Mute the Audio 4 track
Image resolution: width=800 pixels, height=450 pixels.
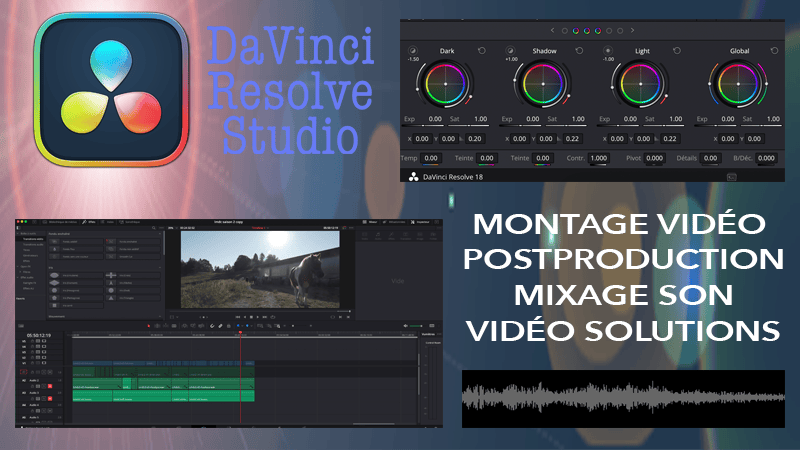pos(50,411)
